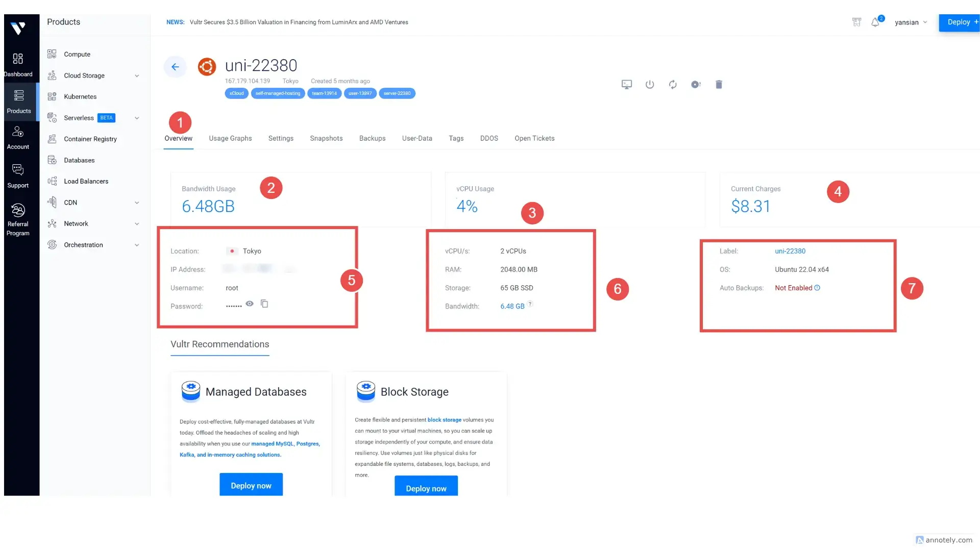Switch to the Snapshots tab

(326, 138)
